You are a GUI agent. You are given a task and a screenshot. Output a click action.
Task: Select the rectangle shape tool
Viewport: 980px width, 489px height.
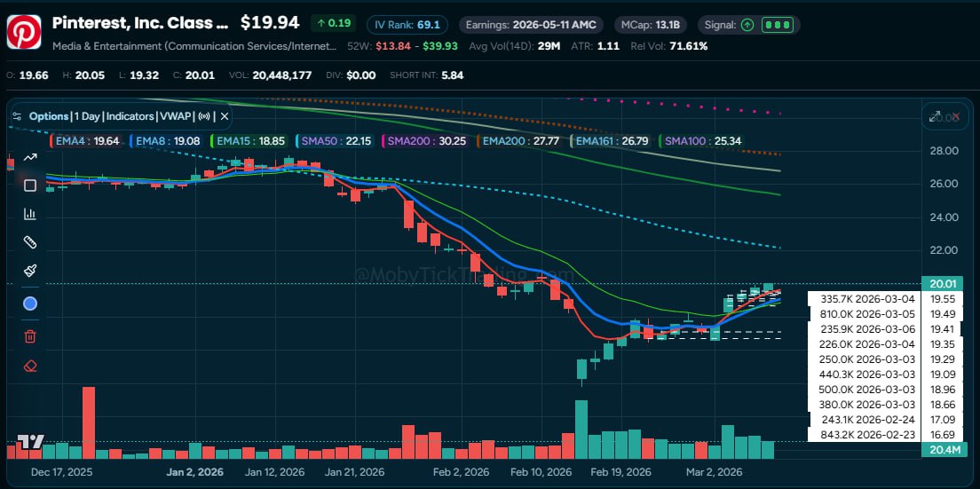(x=30, y=185)
